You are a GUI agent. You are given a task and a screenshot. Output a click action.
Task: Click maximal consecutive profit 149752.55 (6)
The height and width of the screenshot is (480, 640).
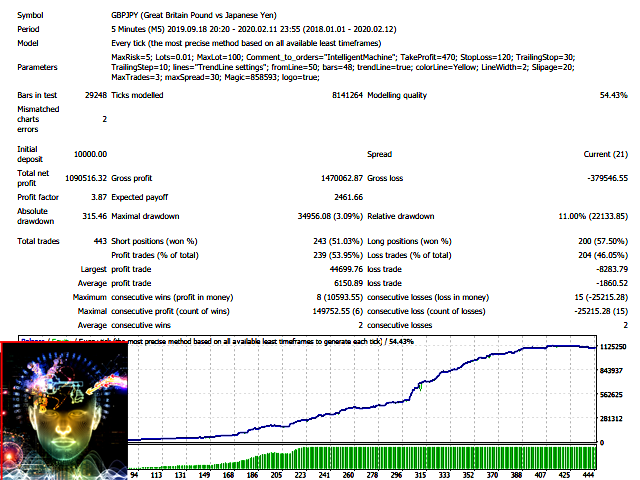point(338,311)
